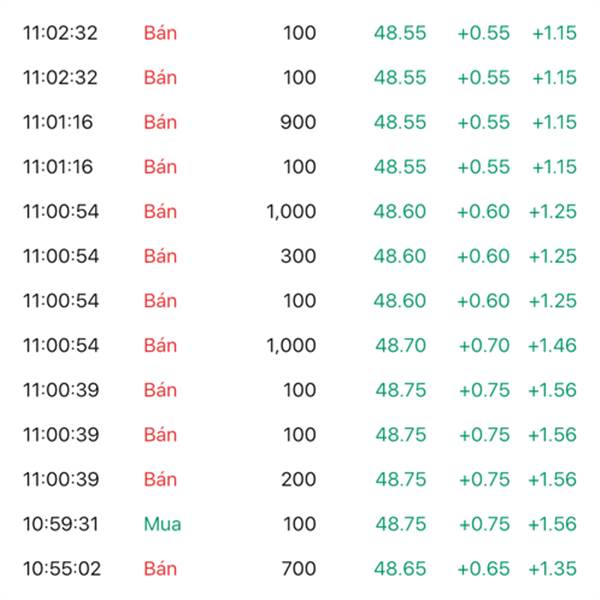Click the 700 volume cell
This screenshot has width=600, height=600.
click(x=298, y=569)
